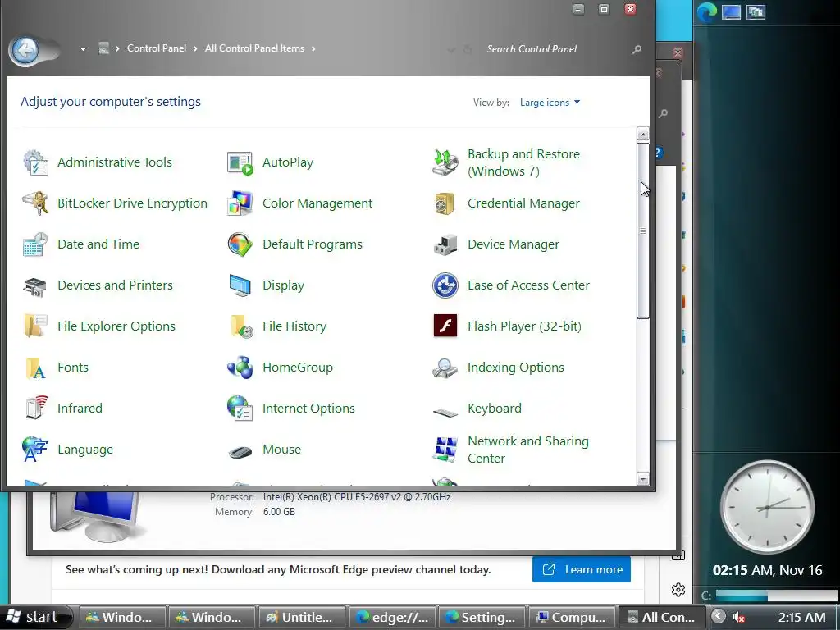Open the Mouse icon
840x630 pixels.
240,452
